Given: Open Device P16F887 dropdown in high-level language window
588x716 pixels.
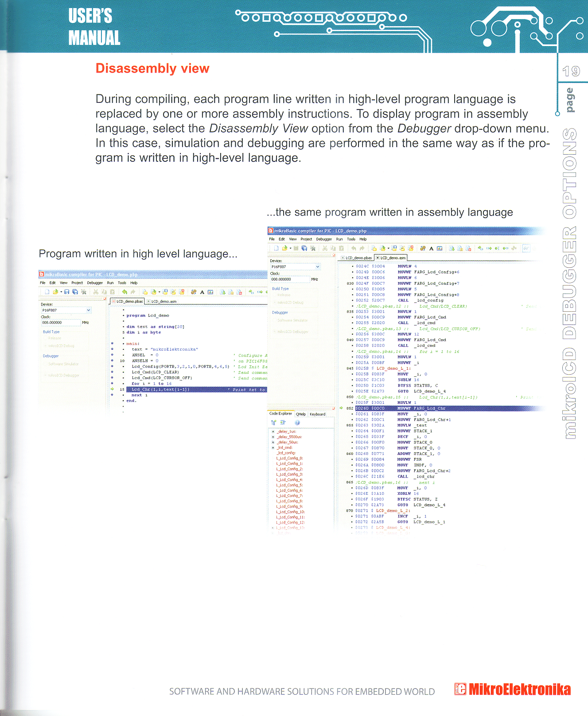Looking at the screenshot, I should (88, 310).
